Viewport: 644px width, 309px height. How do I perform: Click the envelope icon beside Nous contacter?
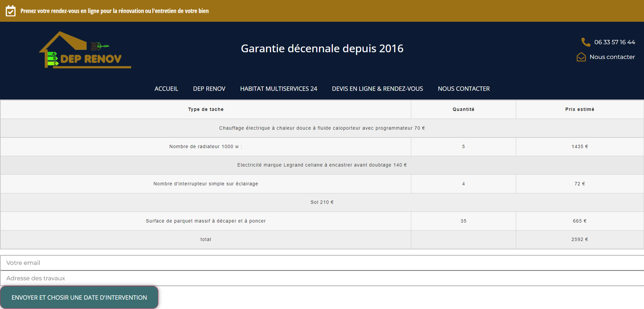click(x=581, y=57)
